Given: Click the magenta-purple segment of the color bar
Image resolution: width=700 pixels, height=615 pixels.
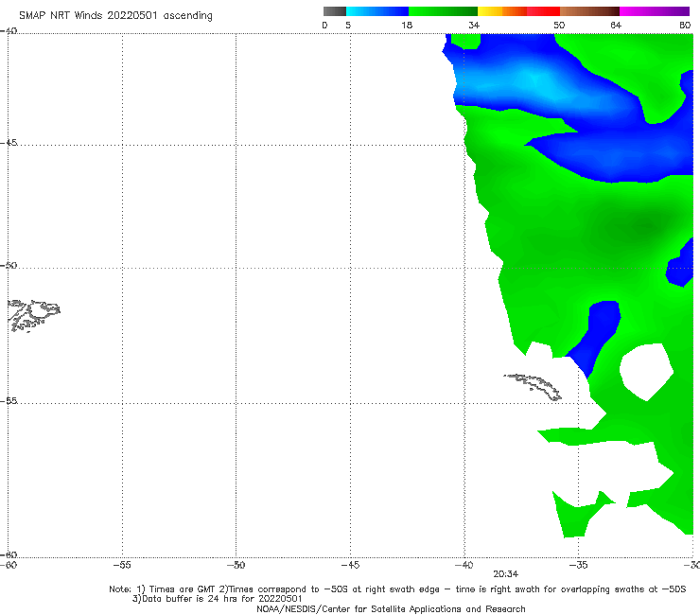Looking at the screenshot, I should (x=655, y=11).
